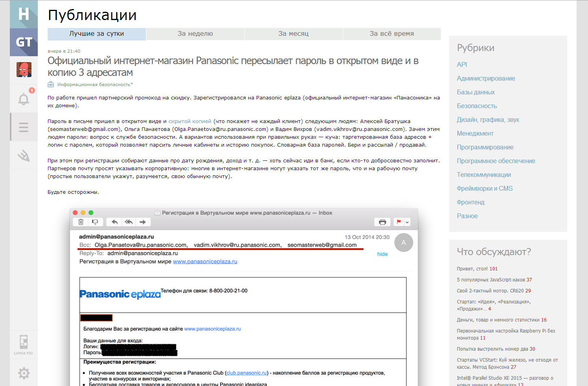Switch to the 'За неделю' tab
Image resolution: width=588 pixels, height=386 pixels.
[195, 34]
